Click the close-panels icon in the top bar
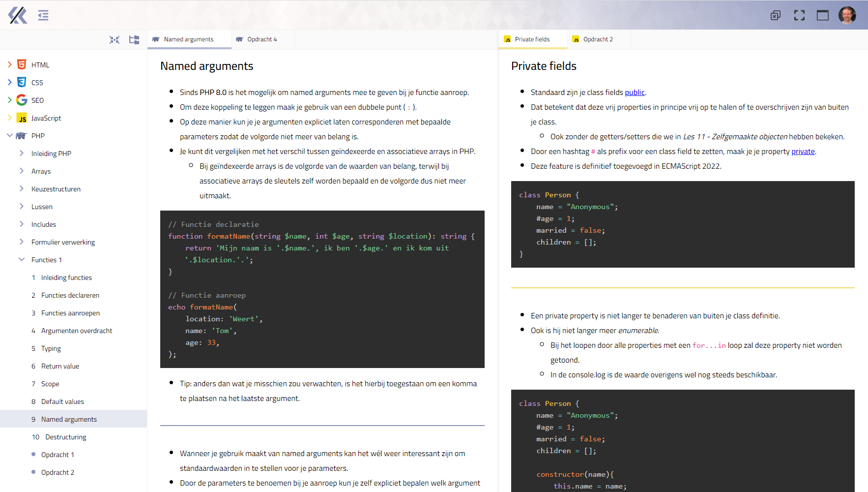The height and width of the screenshot is (492, 868). click(776, 15)
